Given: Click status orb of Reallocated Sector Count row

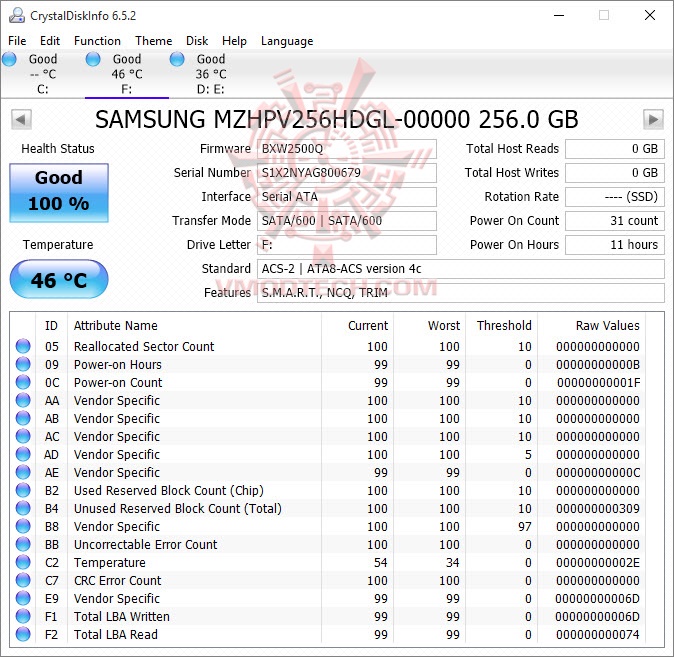Looking at the screenshot, I should pos(23,346).
